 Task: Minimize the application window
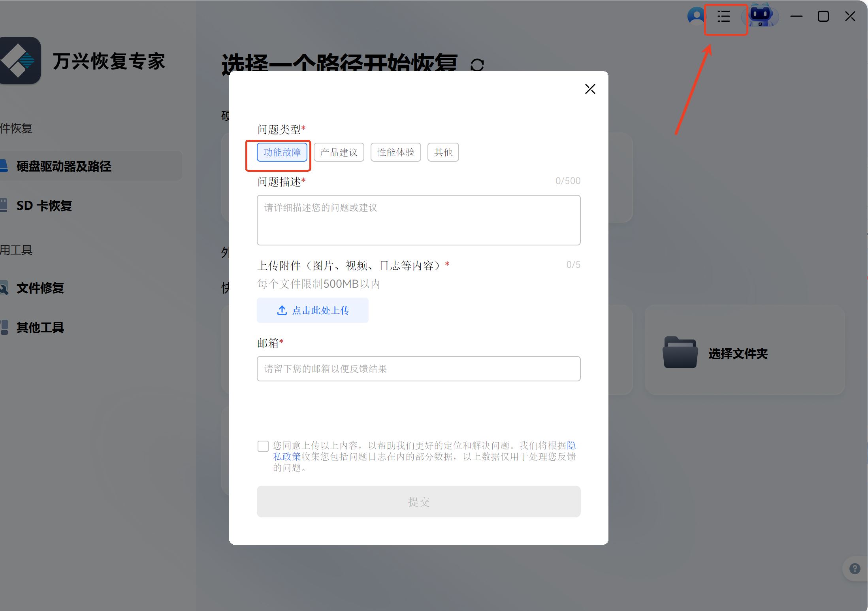796,16
